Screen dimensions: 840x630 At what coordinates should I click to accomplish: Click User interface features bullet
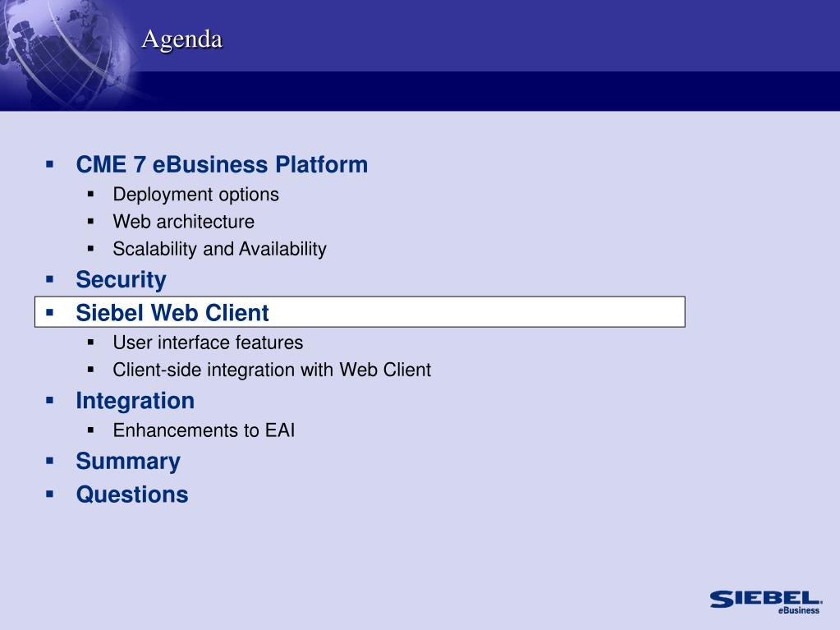coord(208,343)
